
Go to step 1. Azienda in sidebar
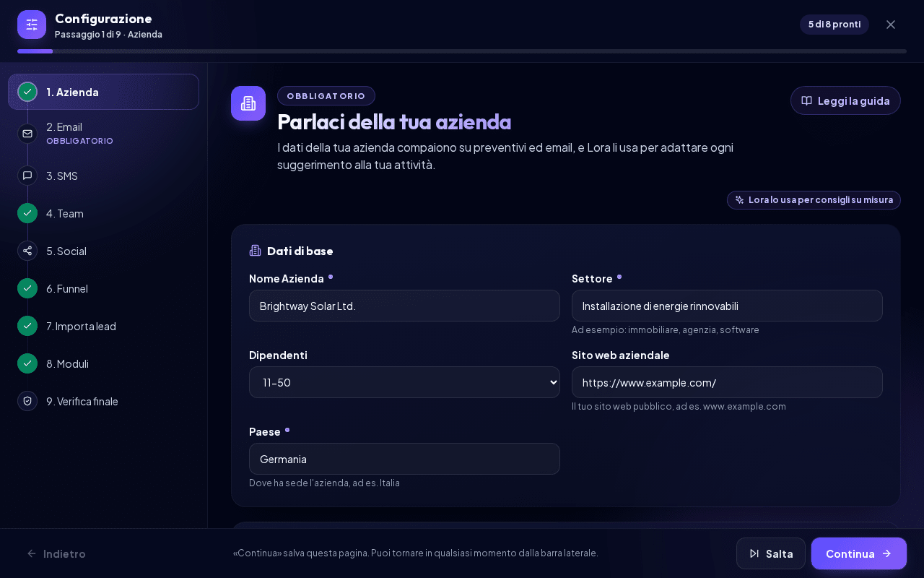(103, 92)
